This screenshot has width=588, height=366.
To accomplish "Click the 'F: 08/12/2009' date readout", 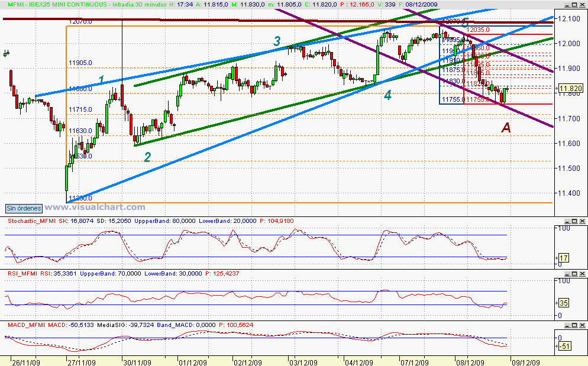I will click(x=417, y=5).
